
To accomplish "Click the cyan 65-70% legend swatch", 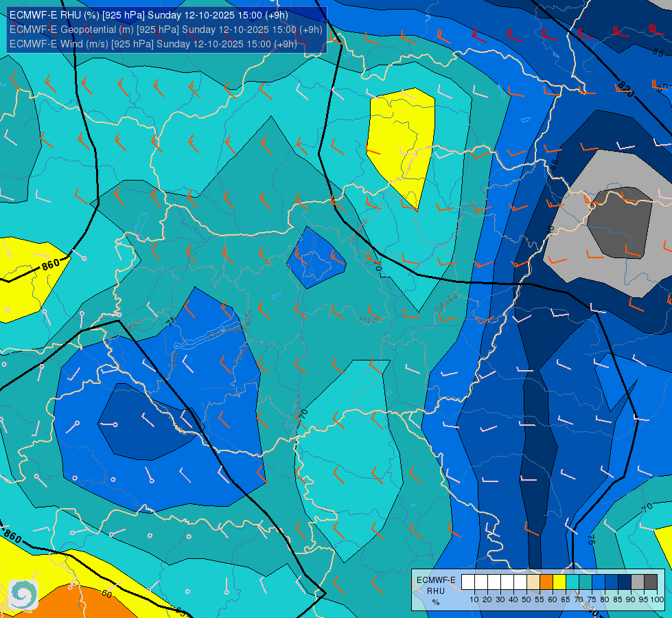I will pyautogui.click(x=572, y=582).
